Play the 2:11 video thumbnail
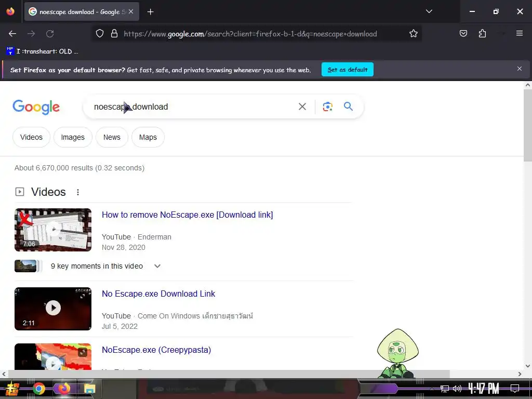532x399 pixels. (x=53, y=309)
